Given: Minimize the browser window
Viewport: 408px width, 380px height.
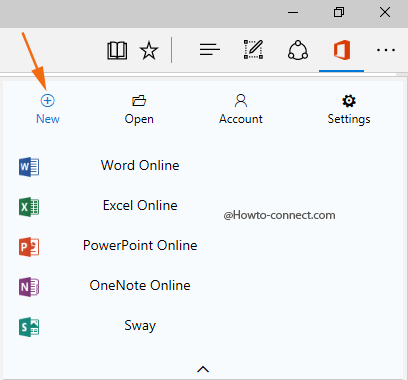Looking at the screenshot, I should tap(293, 13).
